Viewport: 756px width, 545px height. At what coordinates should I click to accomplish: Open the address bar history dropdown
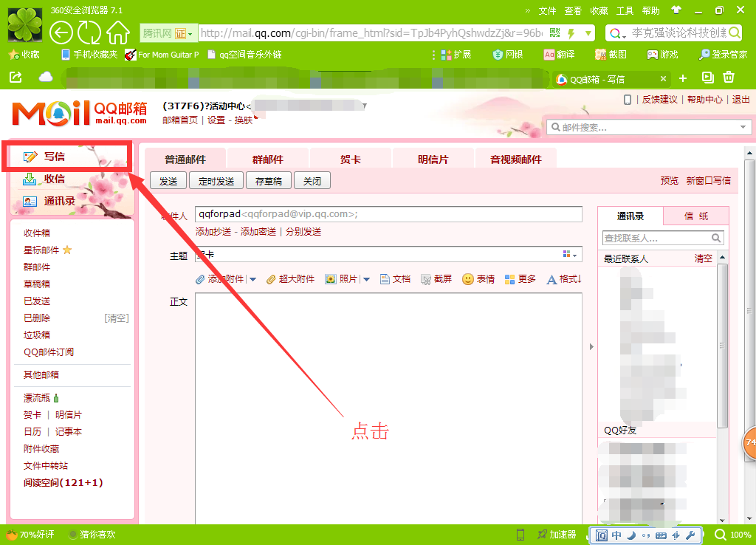point(588,33)
